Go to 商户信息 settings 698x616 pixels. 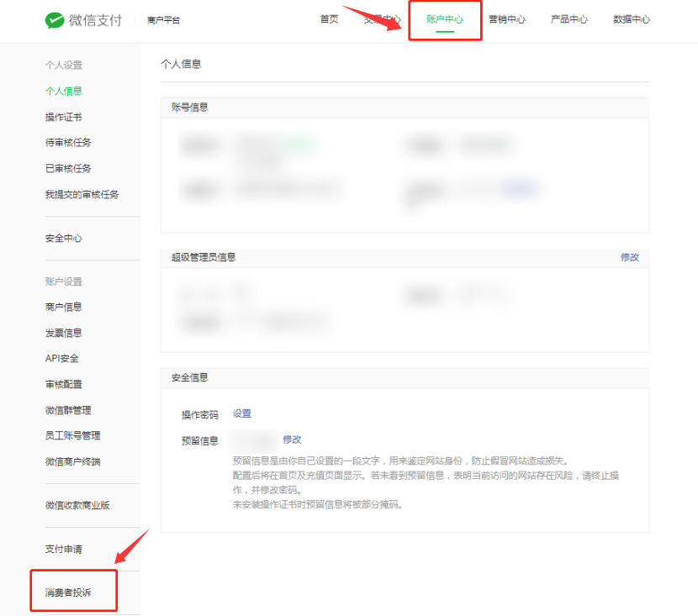pos(64,307)
